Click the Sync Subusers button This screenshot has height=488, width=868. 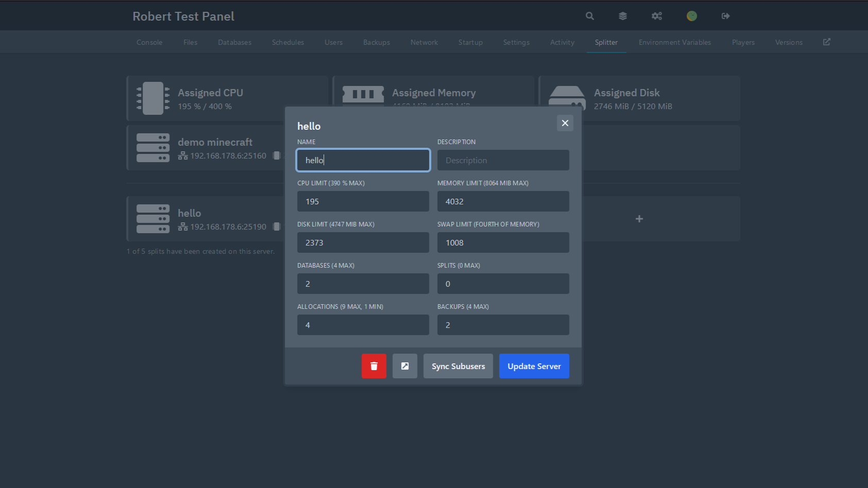click(x=458, y=366)
